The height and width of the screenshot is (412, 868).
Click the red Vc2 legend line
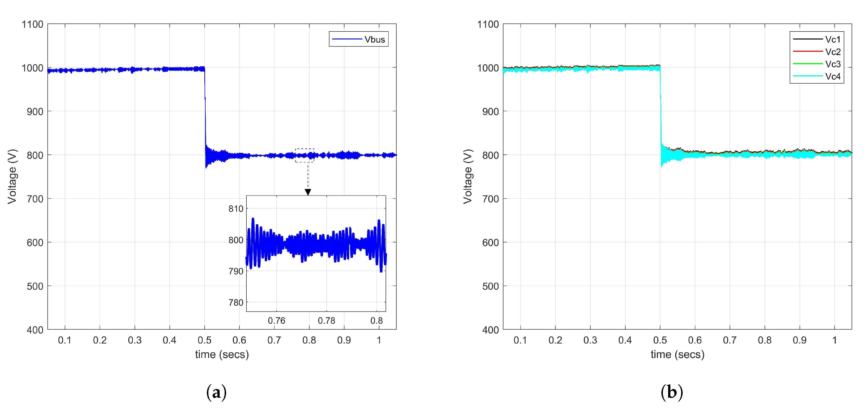coord(808,51)
